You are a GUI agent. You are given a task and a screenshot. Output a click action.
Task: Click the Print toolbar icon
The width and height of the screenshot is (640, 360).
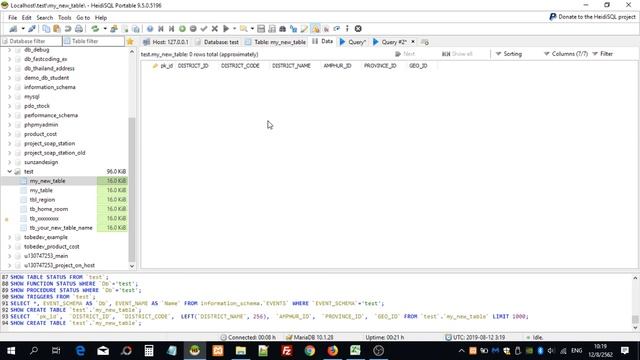pos(79,29)
